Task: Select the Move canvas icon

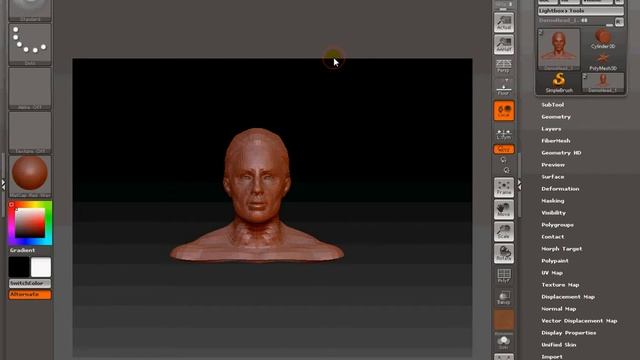Action: [x=504, y=210]
